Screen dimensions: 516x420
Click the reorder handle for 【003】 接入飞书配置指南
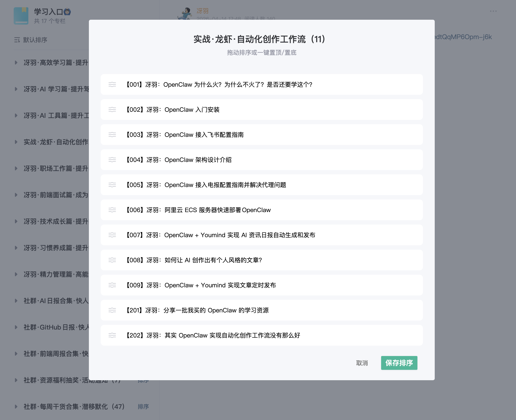pyautogui.click(x=112, y=135)
